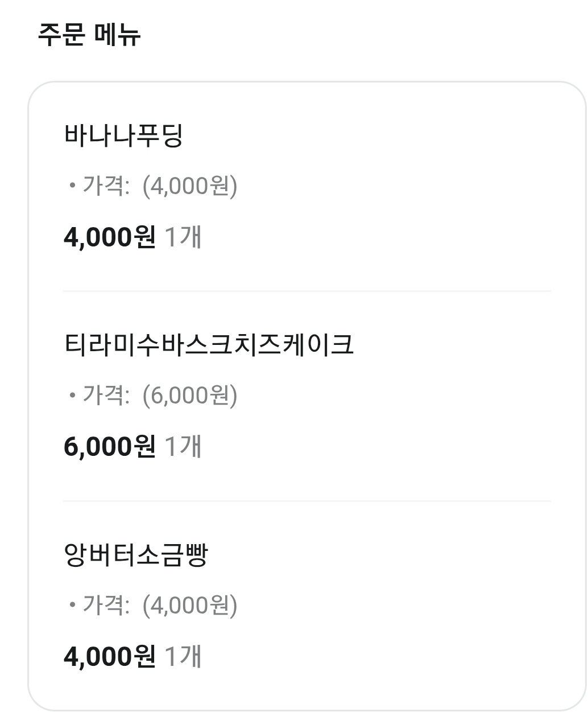The height and width of the screenshot is (712, 588).
Task: Click the bold 6,000원 price
Action: point(109,447)
